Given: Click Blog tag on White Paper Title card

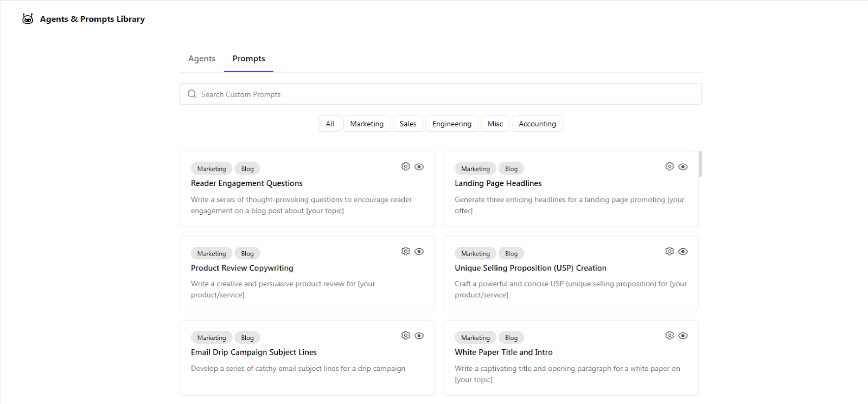Looking at the screenshot, I should (x=511, y=337).
